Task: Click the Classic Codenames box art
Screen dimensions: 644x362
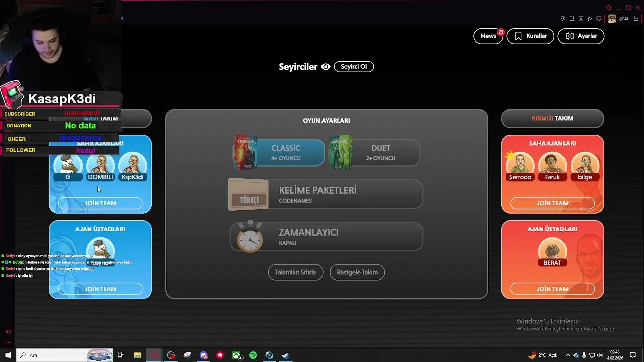Action: [245, 152]
